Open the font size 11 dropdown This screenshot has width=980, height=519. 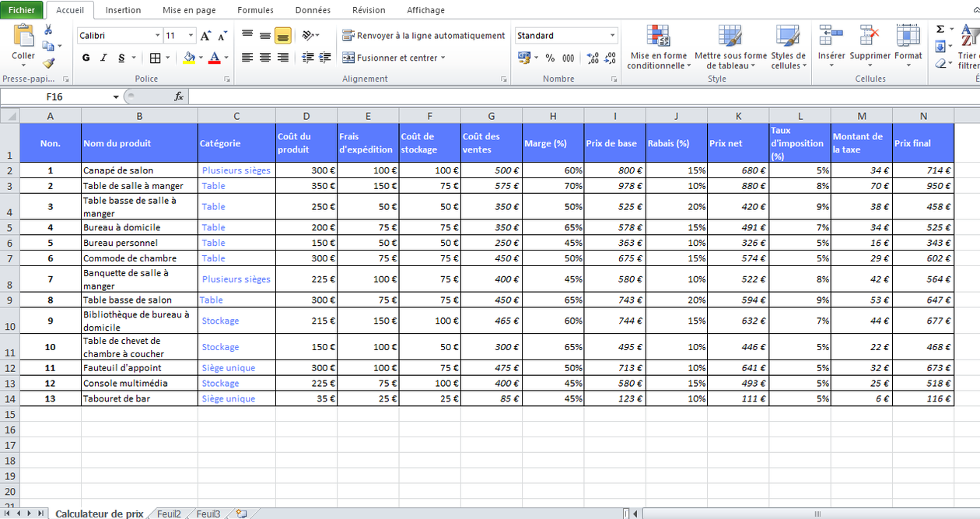click(191, 35)
